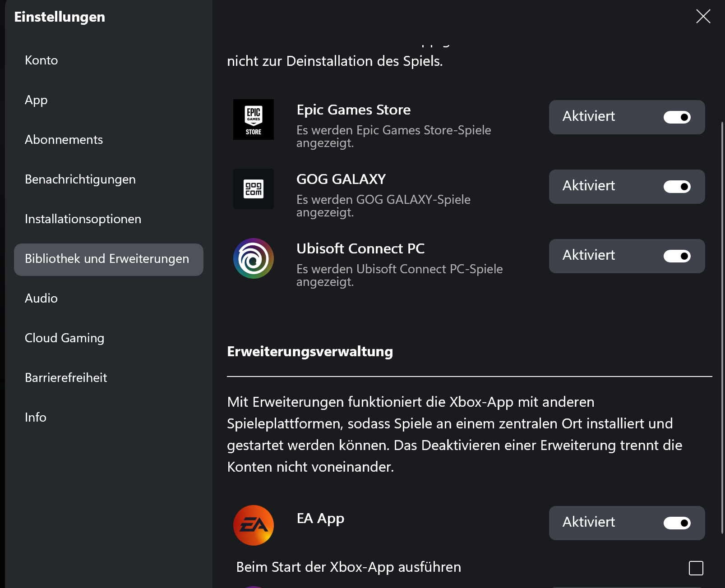Turn off the GOG GALAXY switch
This screenshot has height=588, width=725.
677,187
